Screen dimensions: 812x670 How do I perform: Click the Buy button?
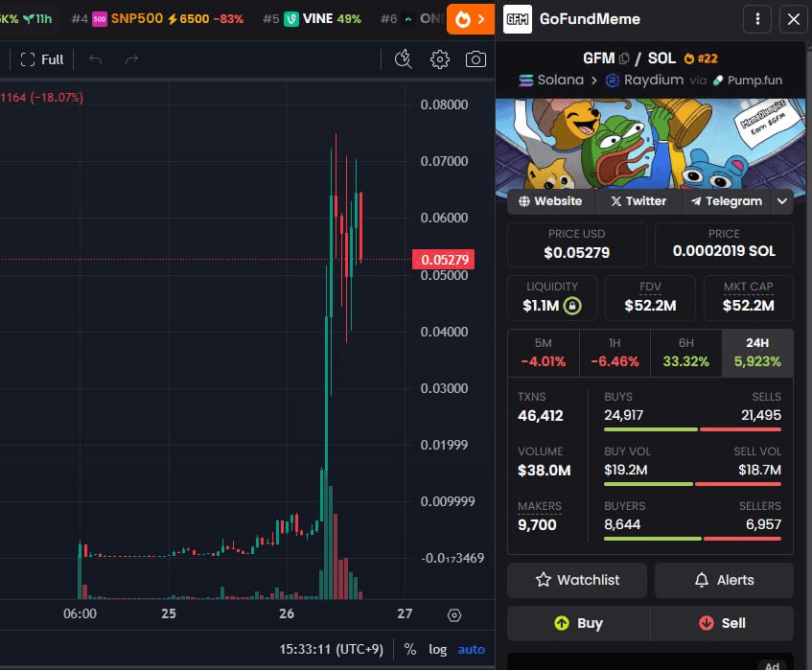tap(578, 623)
